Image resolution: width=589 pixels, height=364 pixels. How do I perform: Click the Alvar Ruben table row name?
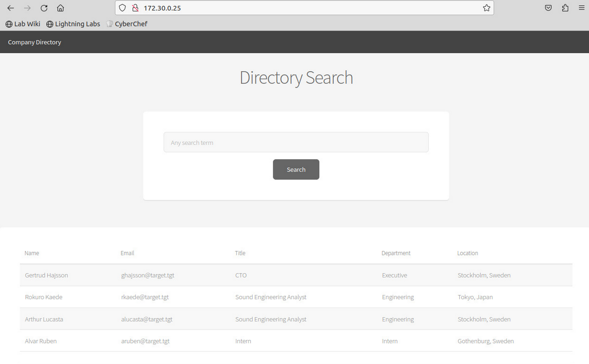(41, 341)
